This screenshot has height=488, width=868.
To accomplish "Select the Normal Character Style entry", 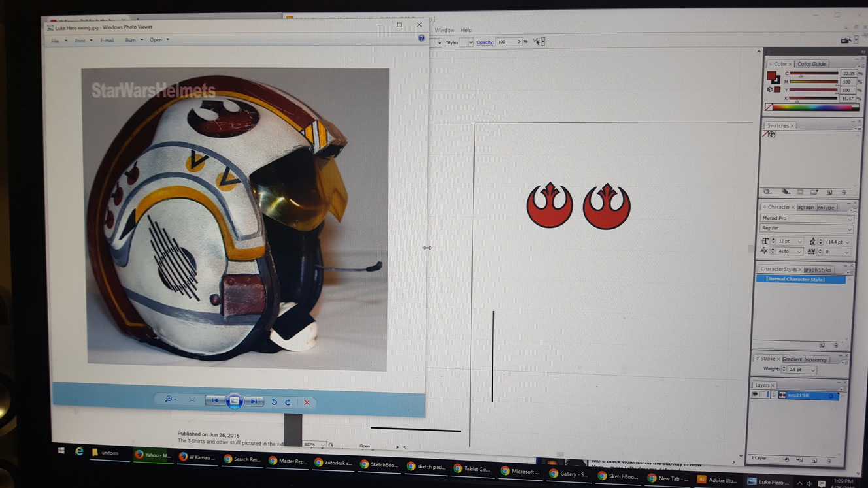I will click(x=801, y=280).
